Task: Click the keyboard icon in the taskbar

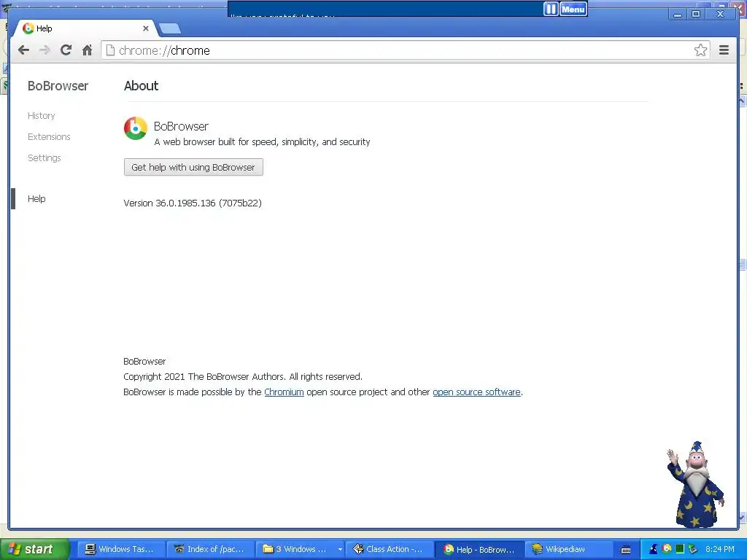Action: point(626,550)
